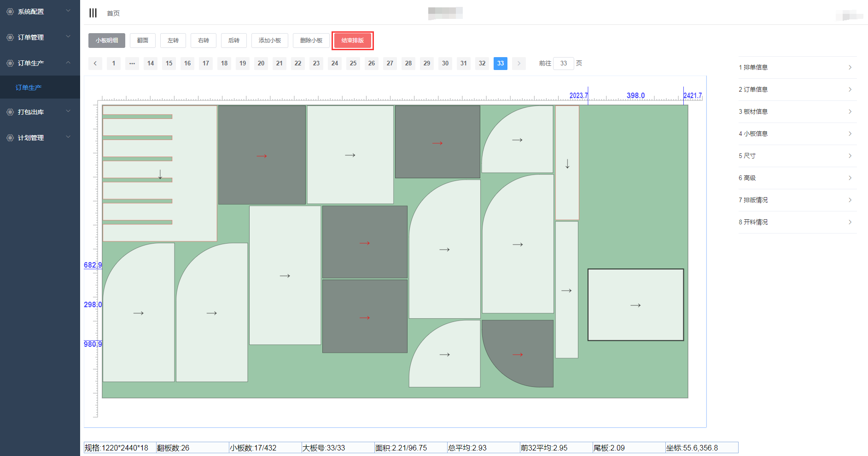Select the black-outlined panel on the right
The height and width of the screenshot is (456, 868).
coord(635,305)
